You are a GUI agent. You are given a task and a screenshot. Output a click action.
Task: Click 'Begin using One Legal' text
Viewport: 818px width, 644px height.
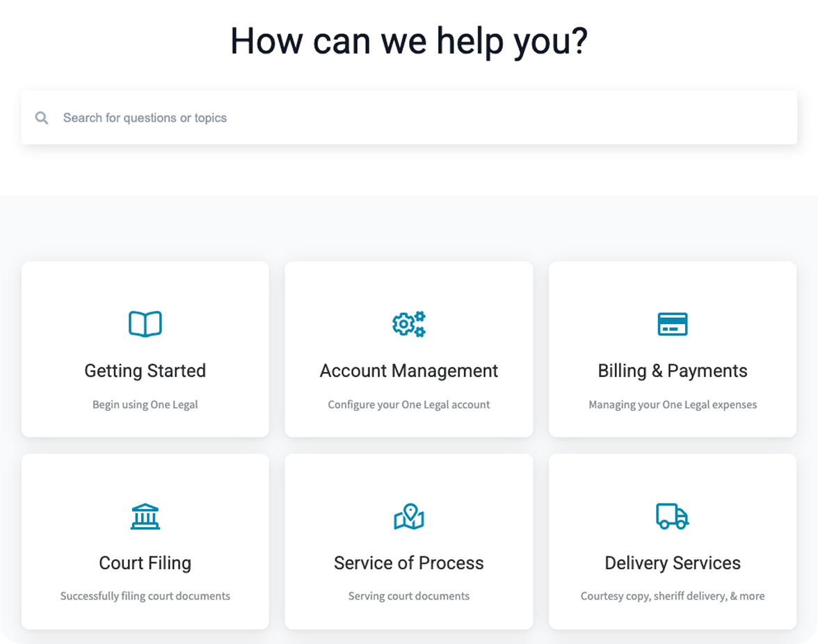pyautogui.click(x=145, y=405)
